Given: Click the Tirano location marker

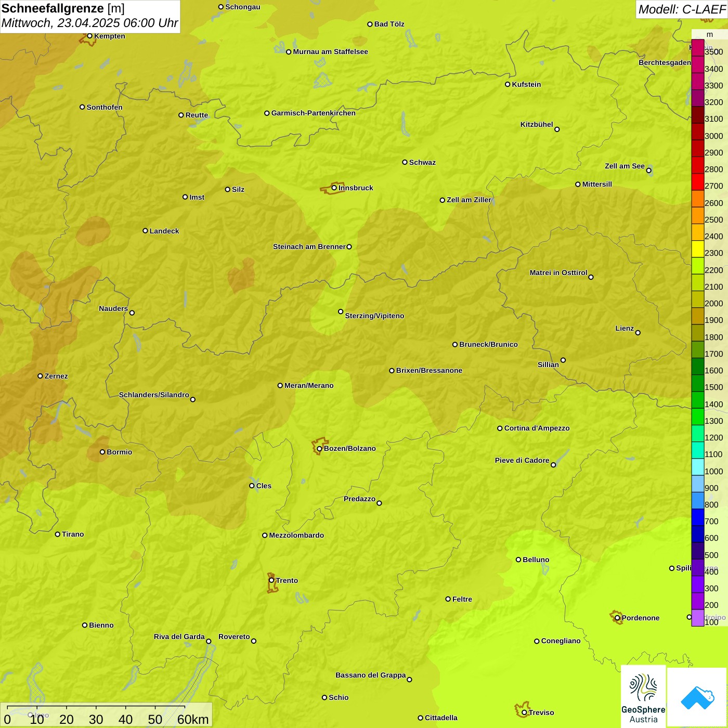Looking at the screenshot, I should (x=58, y=534).
